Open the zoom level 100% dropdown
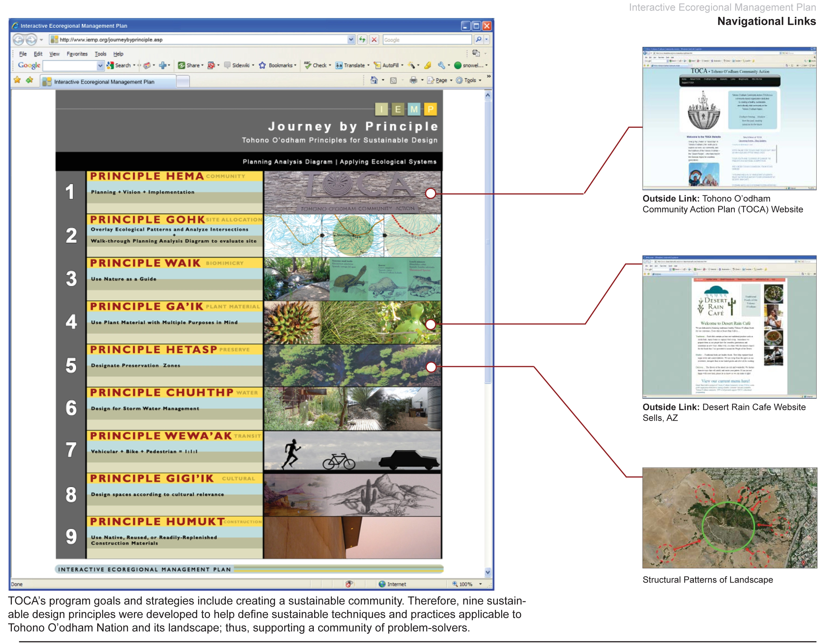840x644 pixels. click(x=480, y=584)
